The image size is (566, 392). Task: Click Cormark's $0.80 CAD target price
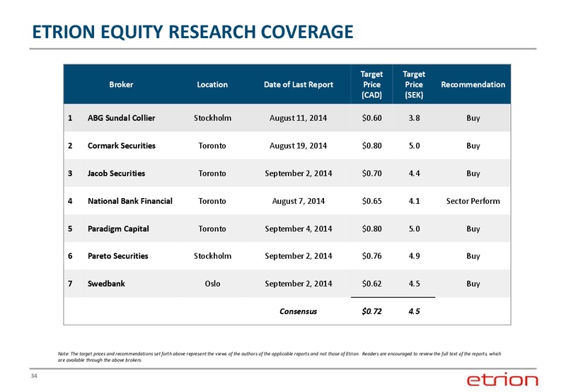click(372, 146)
